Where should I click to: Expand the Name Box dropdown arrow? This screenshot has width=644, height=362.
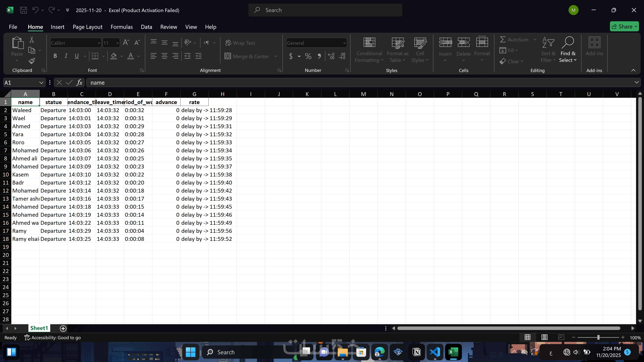[x=41, y=82]
